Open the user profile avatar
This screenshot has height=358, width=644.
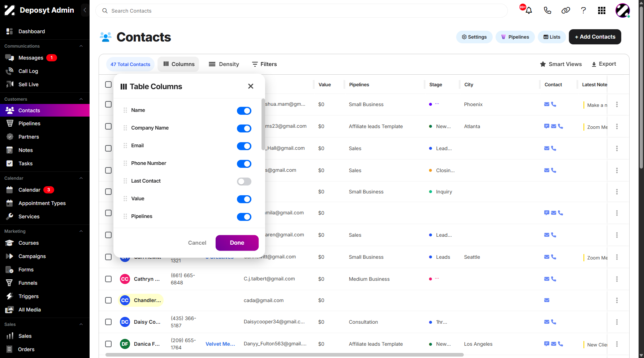[x=623, y=10]
